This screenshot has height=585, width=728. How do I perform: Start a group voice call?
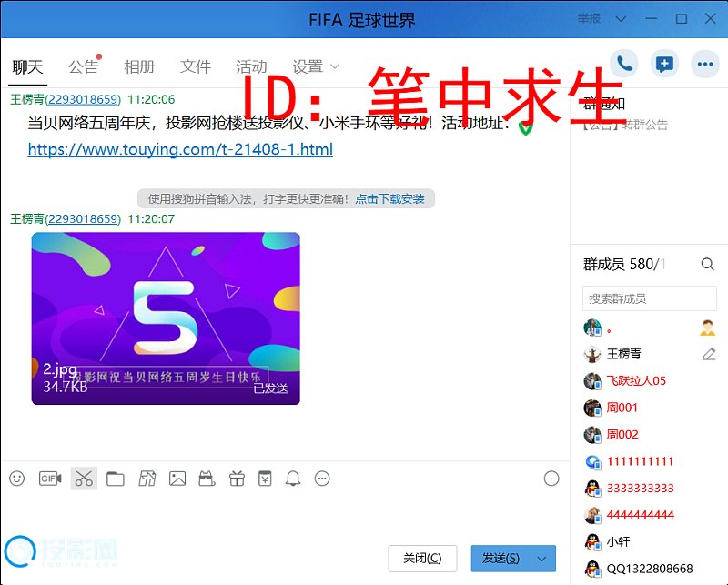[x=624, y=64]
